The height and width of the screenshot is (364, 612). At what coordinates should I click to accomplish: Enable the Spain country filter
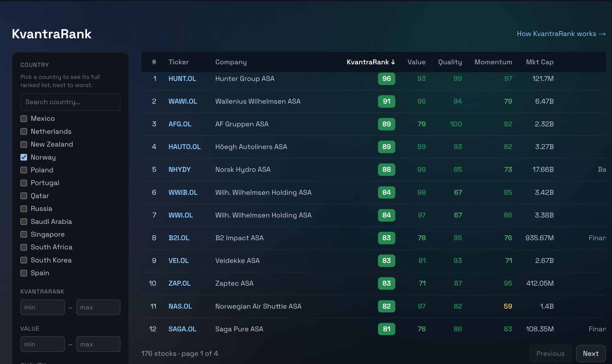click(24, 273)
